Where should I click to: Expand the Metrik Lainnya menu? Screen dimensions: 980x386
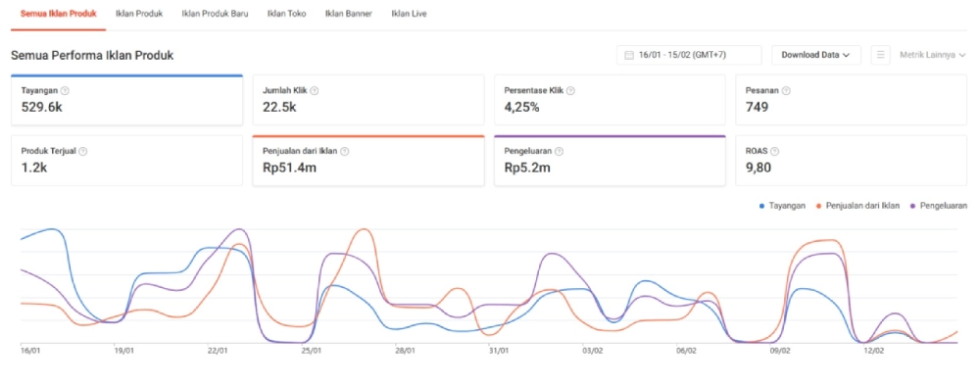pos(933,55)
